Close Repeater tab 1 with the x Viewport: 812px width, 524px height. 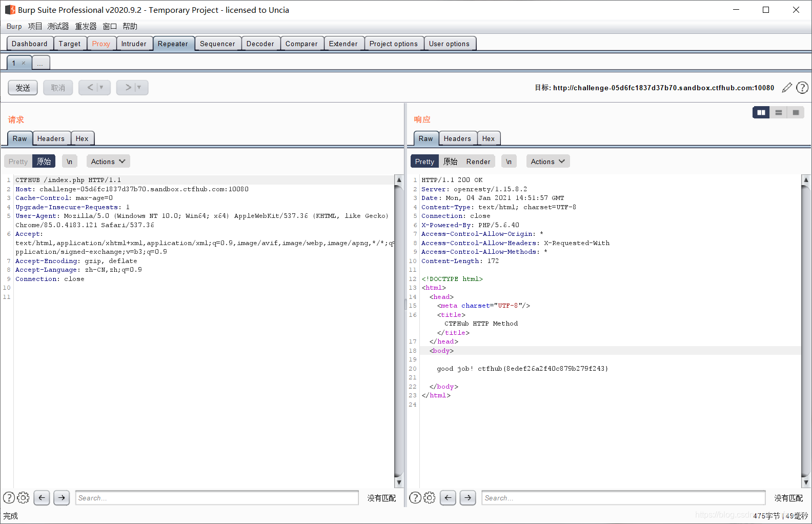point(24,63)
